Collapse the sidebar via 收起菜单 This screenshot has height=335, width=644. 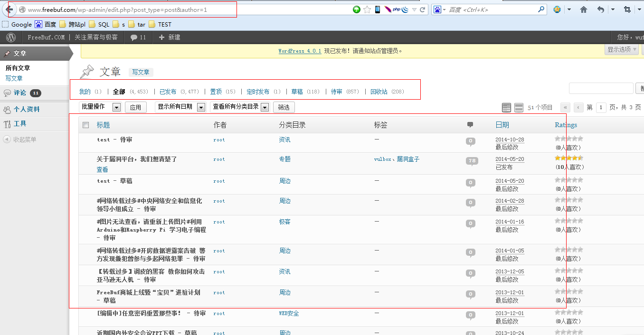19,140
